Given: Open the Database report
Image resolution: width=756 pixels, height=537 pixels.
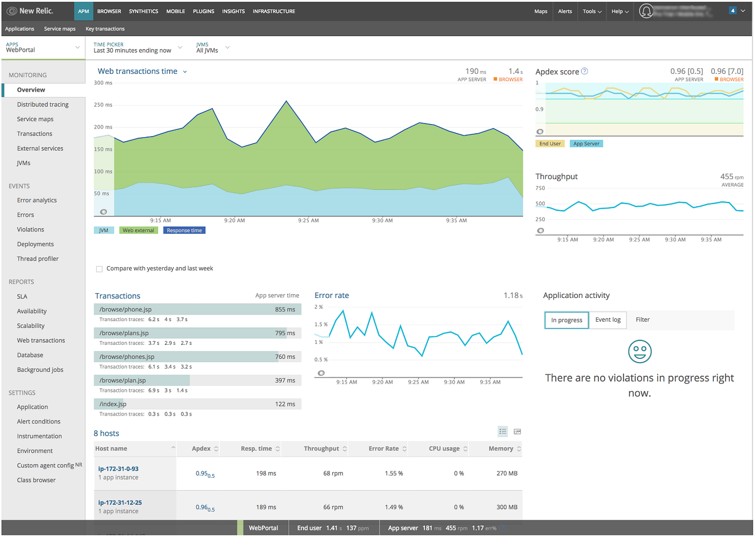Looking at the screenshot, I should click(30, 355).
